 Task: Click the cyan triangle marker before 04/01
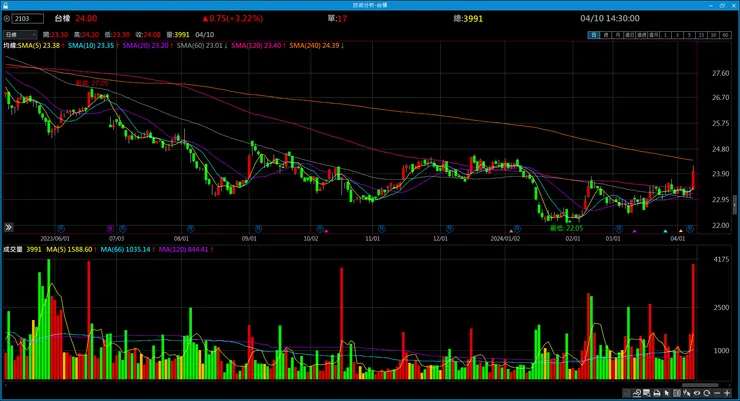[665, 231]
